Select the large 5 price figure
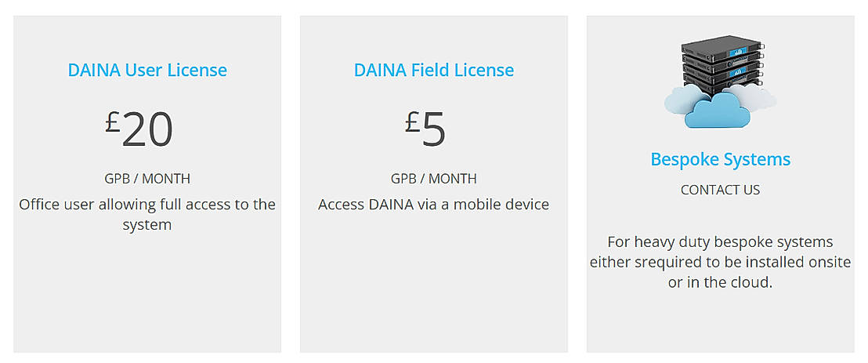Viewport: 868px width, 363px height. (434, 130)
